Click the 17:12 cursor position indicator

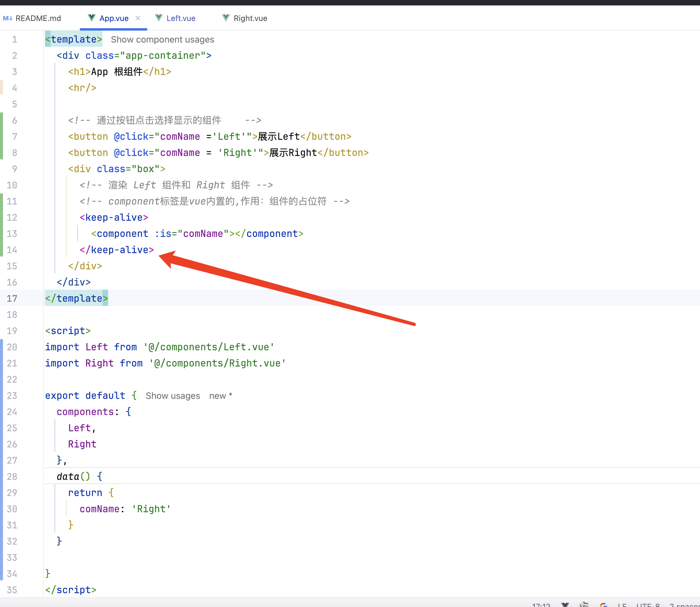pos(541,605)
